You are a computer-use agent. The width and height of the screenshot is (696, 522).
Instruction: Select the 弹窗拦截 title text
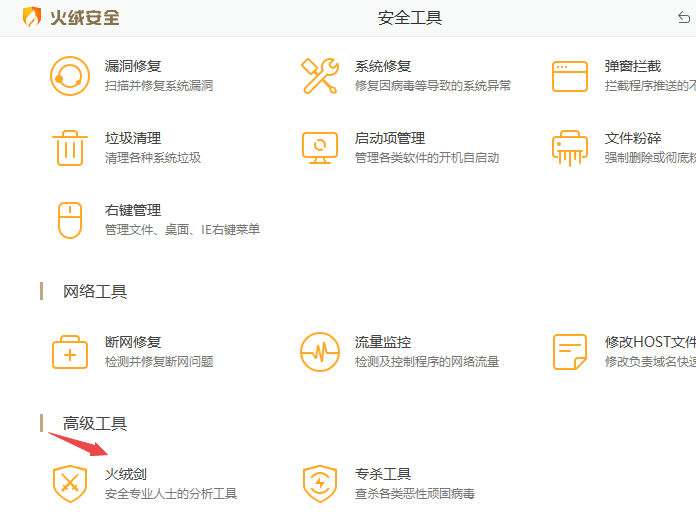click(x=633, y=67)
